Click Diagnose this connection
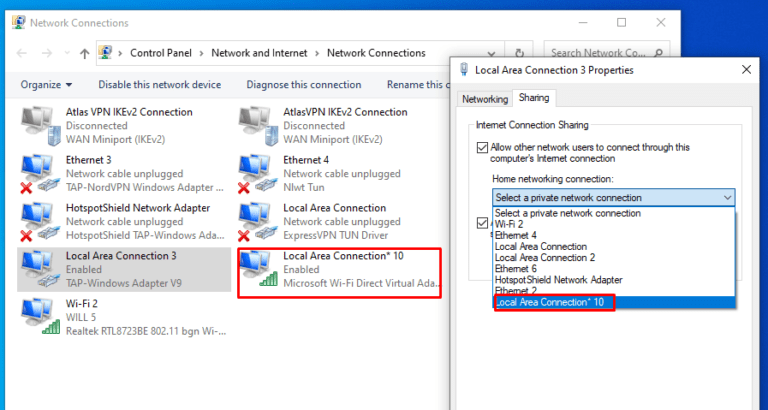The width and height of the screenshot is (768, 410). (x=304, y=85)
